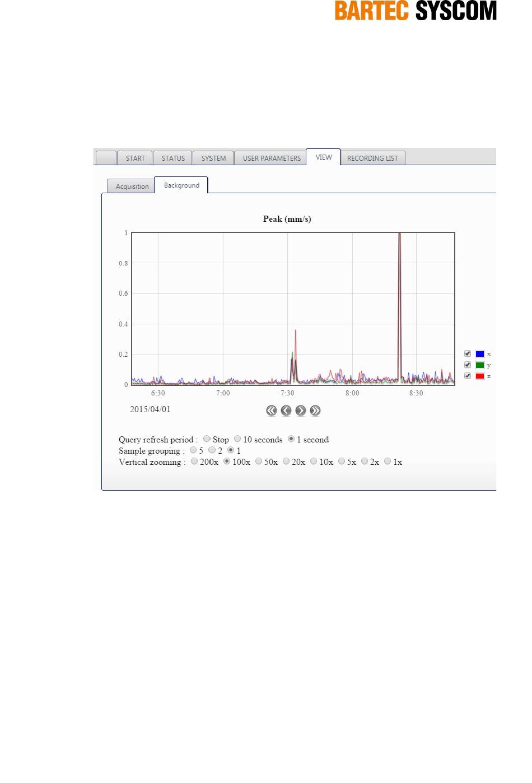Choose 100x vertical zooming

coord(227,461)
